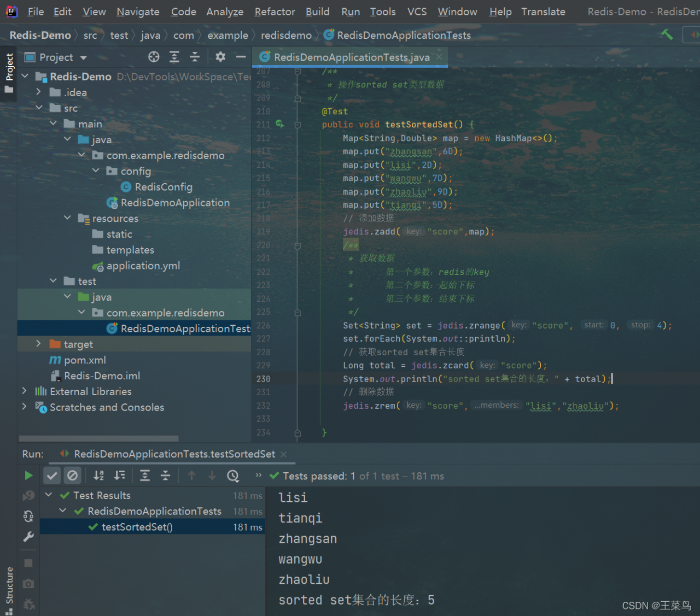Open the File menu
The width and height of the screenshot is (700, 616).
tap(36, 11)
